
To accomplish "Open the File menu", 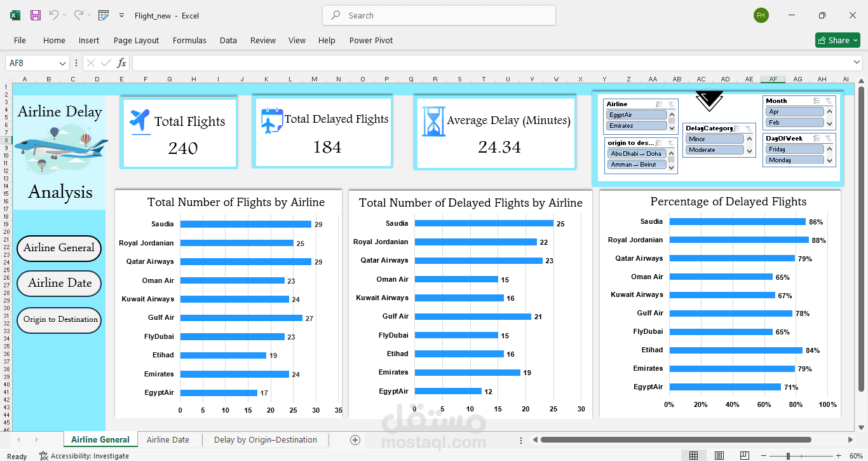I will tap(20, 40).
